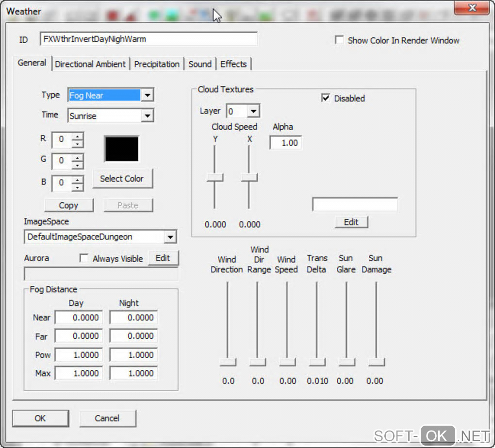The width and height of the screenshot is (495, 448).
Task: Click the Fog Pow Day field
Action: coord(79,354)
